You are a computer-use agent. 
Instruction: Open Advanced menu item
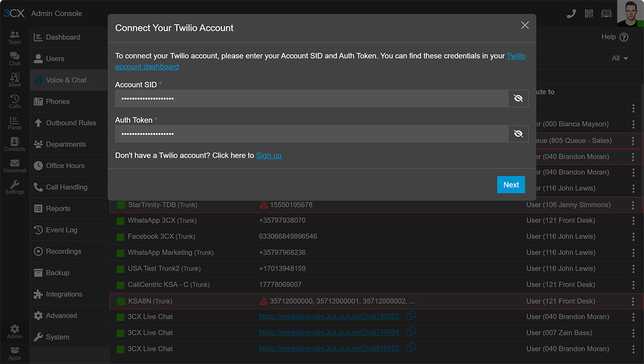click(69, 316)
